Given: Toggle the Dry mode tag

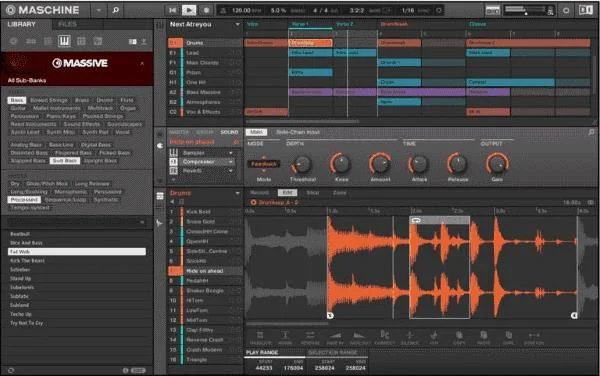Looking at the screenshot, I should click(x=15, y=184).
